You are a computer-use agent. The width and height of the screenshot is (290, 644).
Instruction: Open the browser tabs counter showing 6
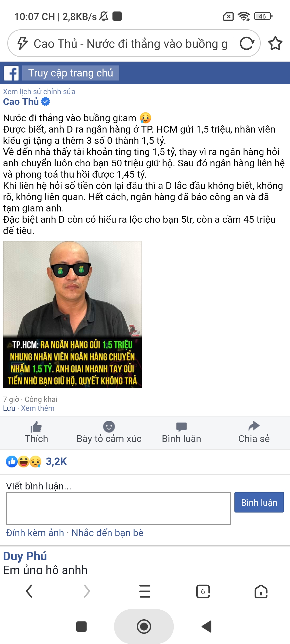203,591
